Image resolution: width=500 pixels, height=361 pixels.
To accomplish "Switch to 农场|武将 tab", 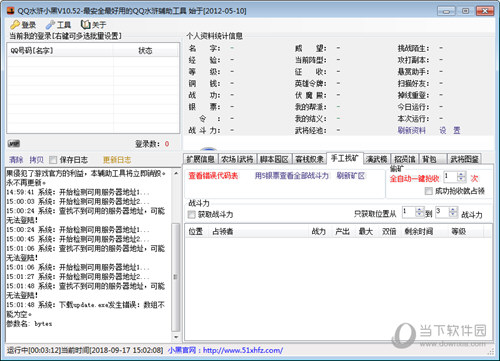I will (x=237, y=159).
